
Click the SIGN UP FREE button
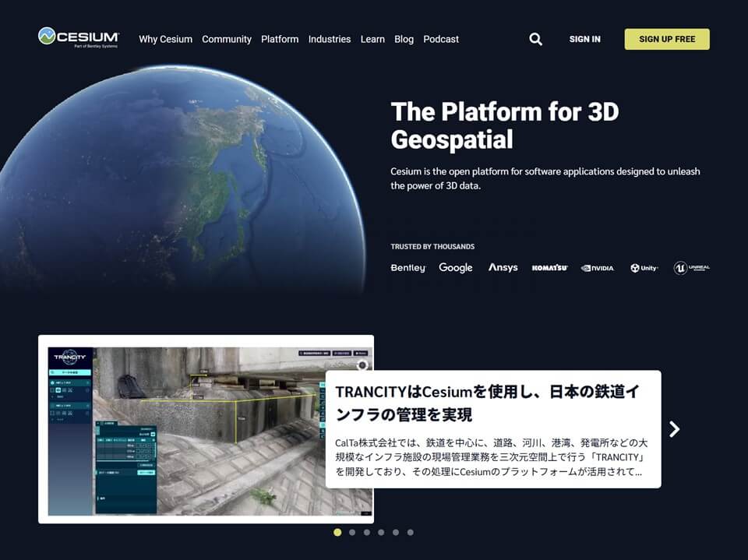[667, 39]
